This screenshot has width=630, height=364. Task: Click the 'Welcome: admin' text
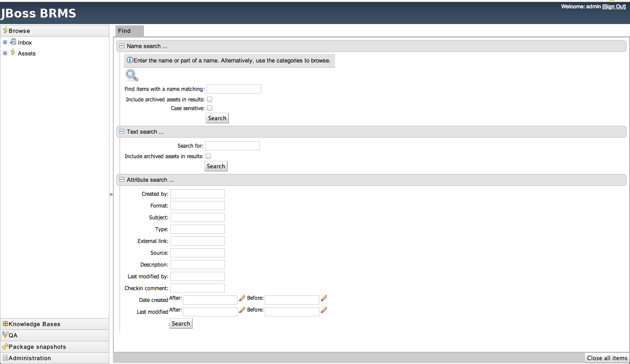tap(581, 7)
